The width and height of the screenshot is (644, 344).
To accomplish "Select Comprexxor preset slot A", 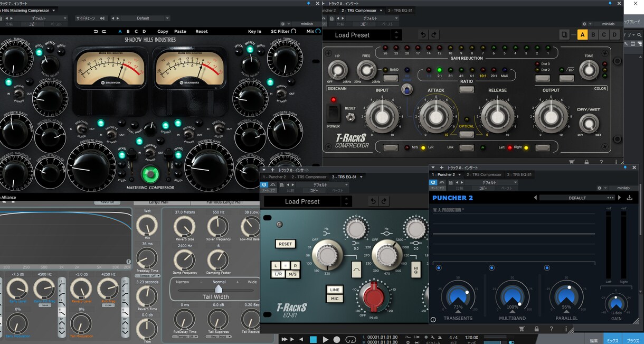I will click(583, 35).
